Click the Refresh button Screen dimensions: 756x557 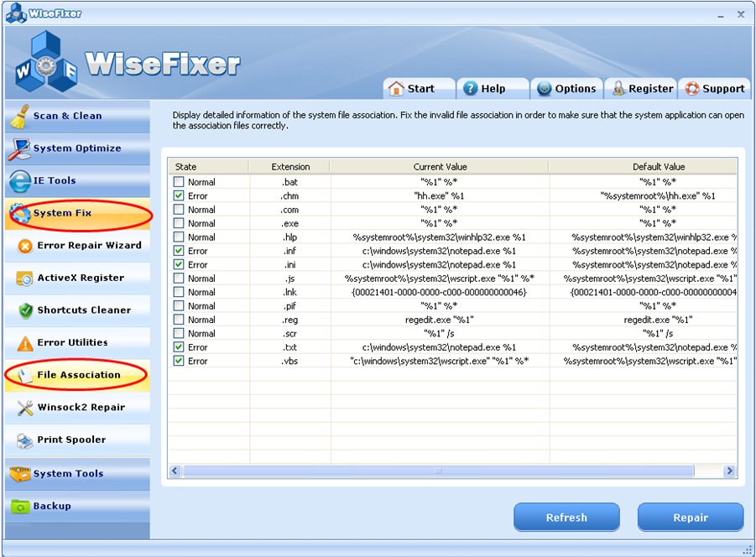(x=566, y=518)
